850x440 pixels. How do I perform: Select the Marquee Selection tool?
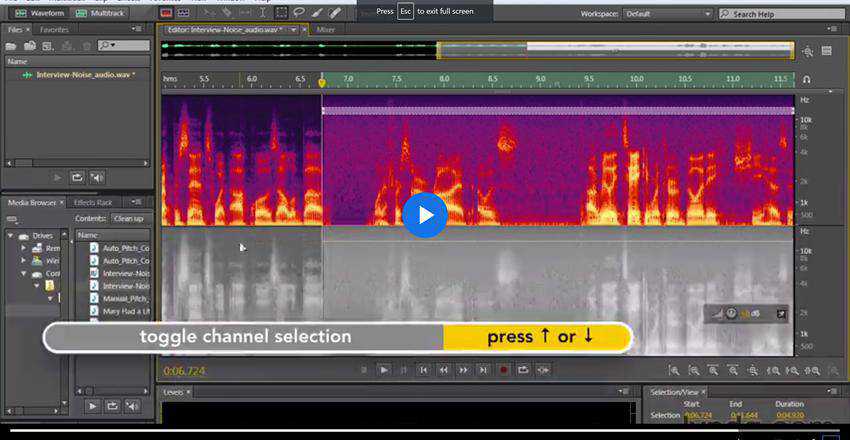point(283,14)
